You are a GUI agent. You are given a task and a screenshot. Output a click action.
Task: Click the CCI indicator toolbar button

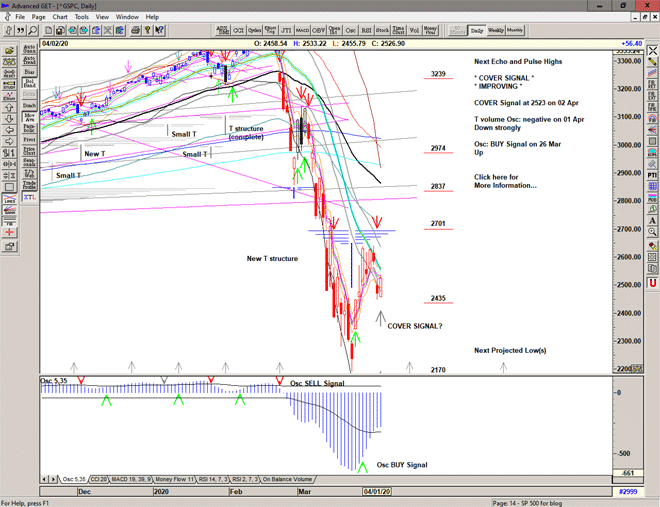point(238,30)
